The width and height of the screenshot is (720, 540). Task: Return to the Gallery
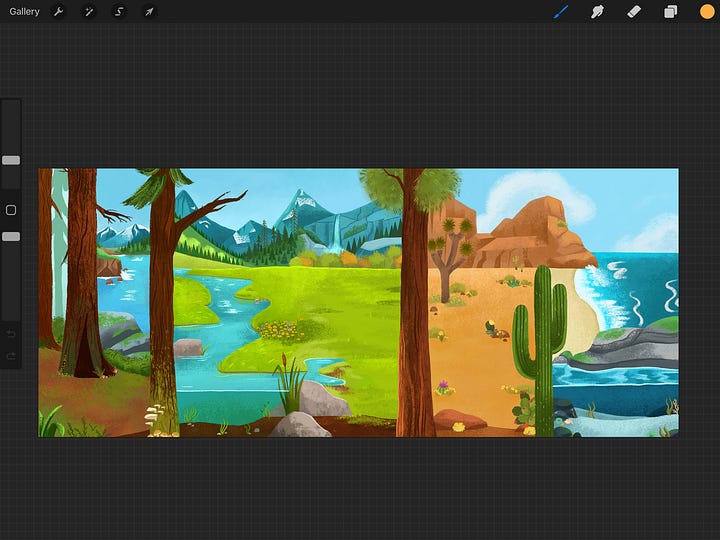click(24, 11)
